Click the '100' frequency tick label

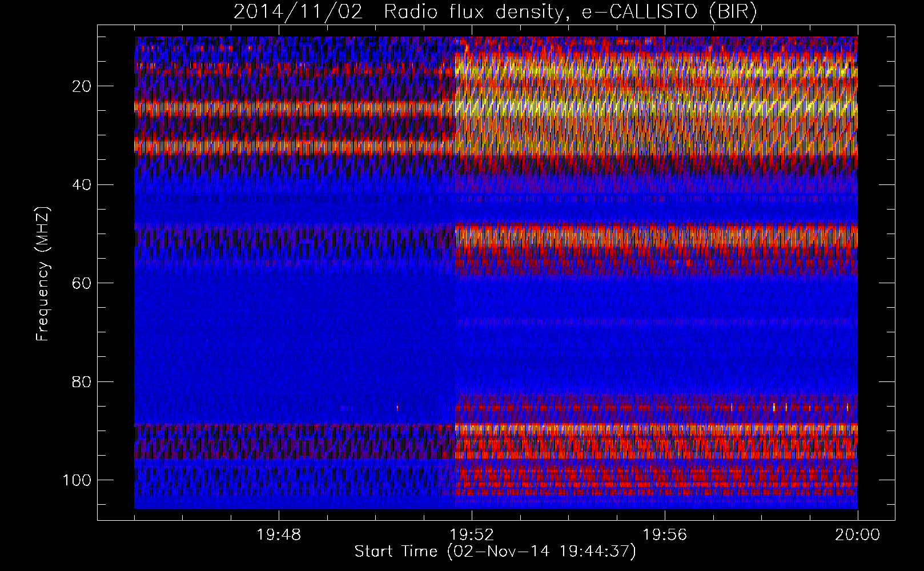pos(77,480)
